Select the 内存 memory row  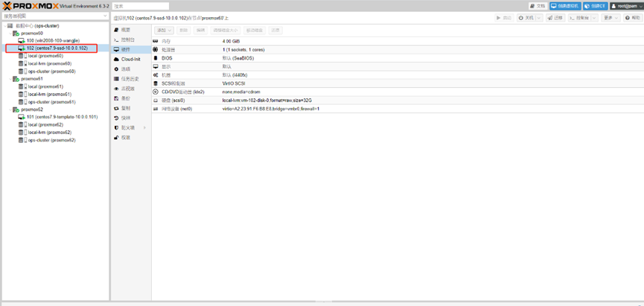[398, 42]
